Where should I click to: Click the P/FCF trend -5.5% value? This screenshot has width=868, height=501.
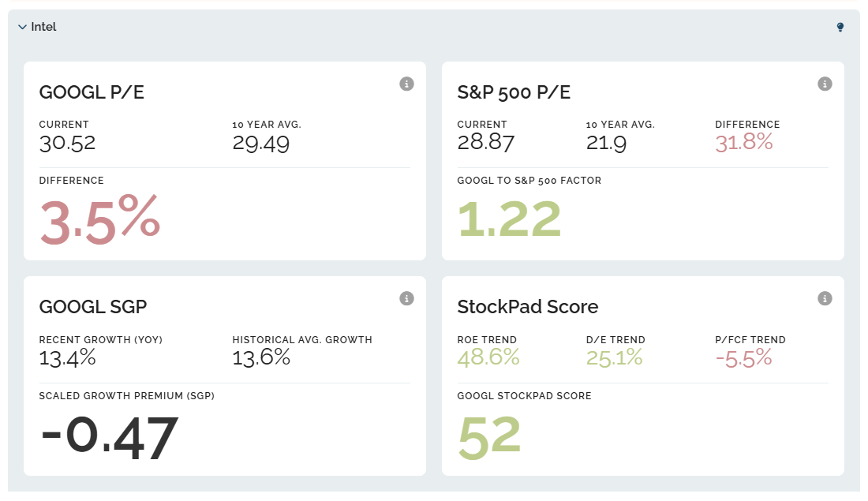743,357
